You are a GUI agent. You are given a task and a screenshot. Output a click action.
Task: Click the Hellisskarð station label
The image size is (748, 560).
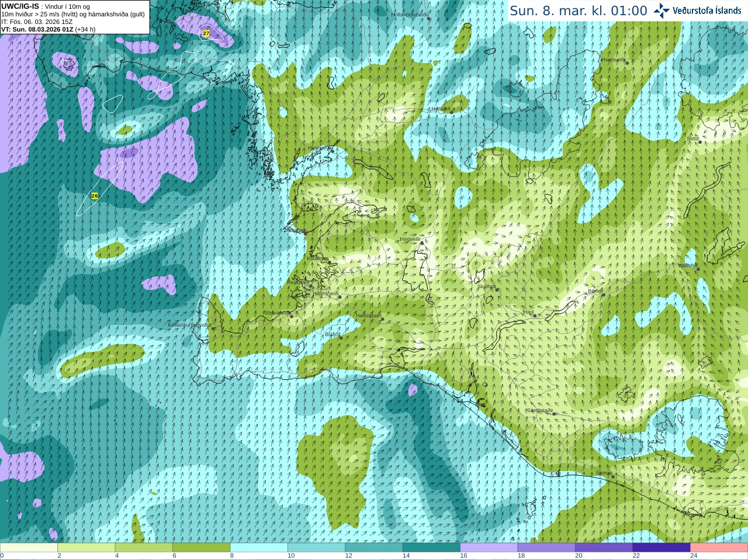click(x=369, y=316)
